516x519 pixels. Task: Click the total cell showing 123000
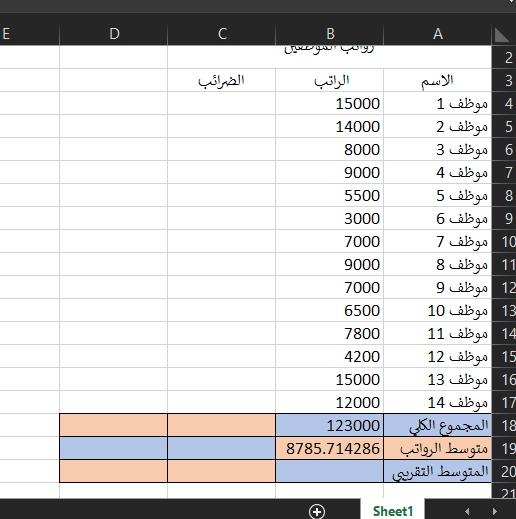coord(330,425)
